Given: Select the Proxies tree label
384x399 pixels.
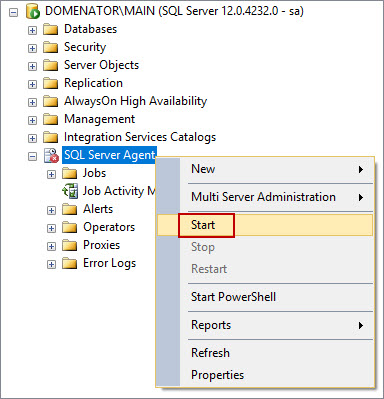Looking at the screenshot, I should click(x=101, y=245).
